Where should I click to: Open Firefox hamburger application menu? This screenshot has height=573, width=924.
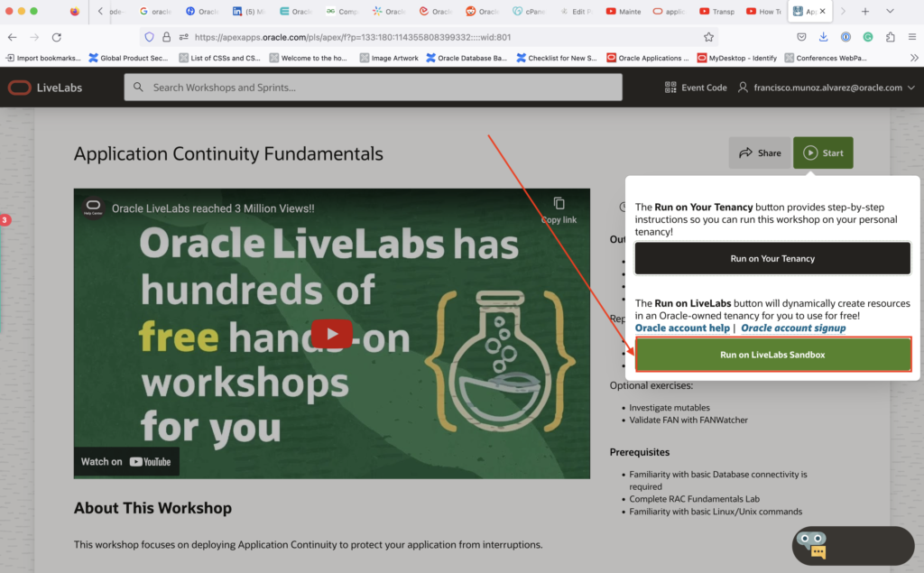[911, 37]
